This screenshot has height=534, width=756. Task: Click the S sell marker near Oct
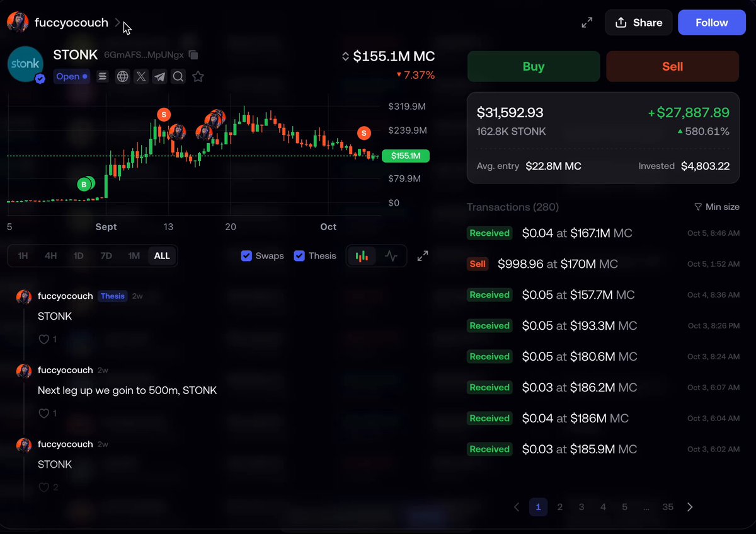(364, 133)
